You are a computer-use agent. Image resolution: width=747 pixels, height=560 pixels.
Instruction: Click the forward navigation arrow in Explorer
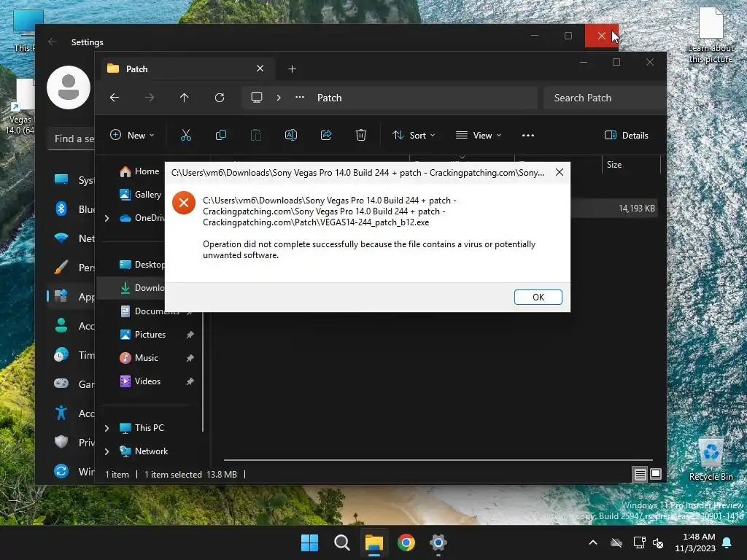pos(150,98)
